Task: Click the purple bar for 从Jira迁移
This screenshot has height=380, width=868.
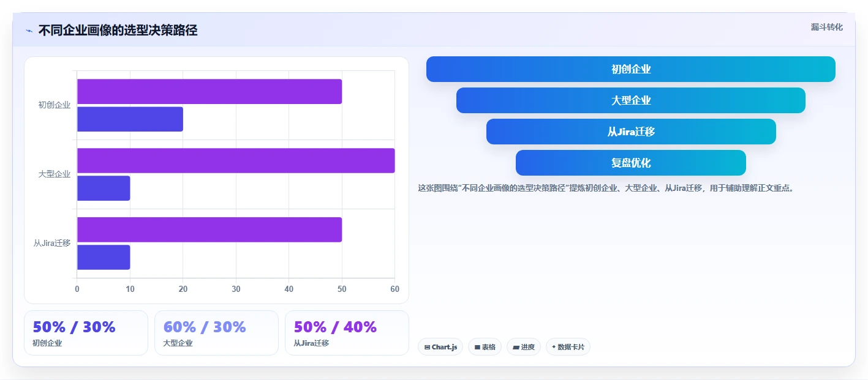Action: (x=209, y=229)
